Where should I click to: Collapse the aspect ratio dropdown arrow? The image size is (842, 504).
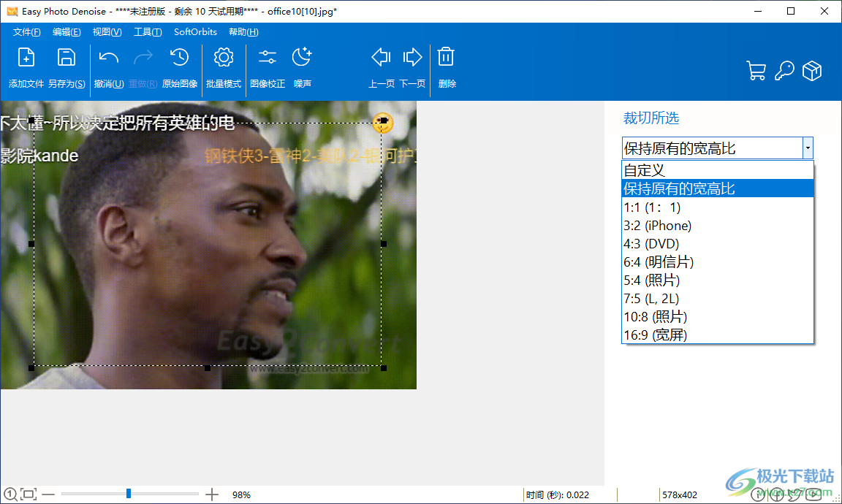click(x=808, y=148)
